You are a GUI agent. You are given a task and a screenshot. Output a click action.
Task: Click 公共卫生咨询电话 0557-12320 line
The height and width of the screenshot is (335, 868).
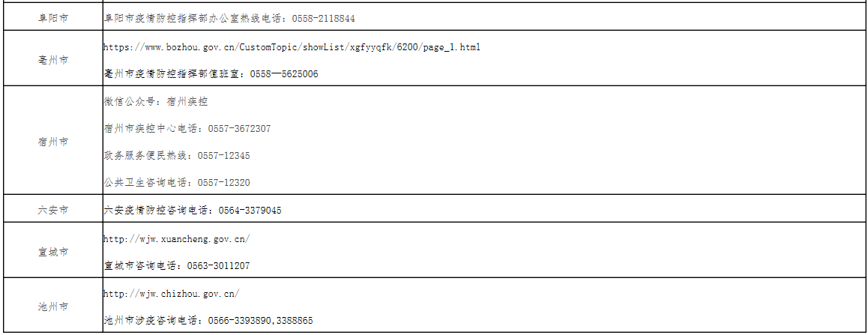[176, 183]
